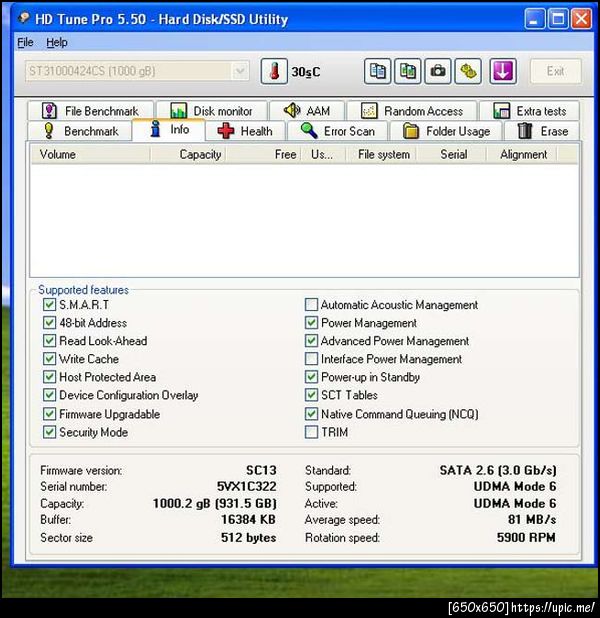The image size is (600, 618).
Task: Switch to the Disk monitor tab
Action: click(x=212, y=111)
